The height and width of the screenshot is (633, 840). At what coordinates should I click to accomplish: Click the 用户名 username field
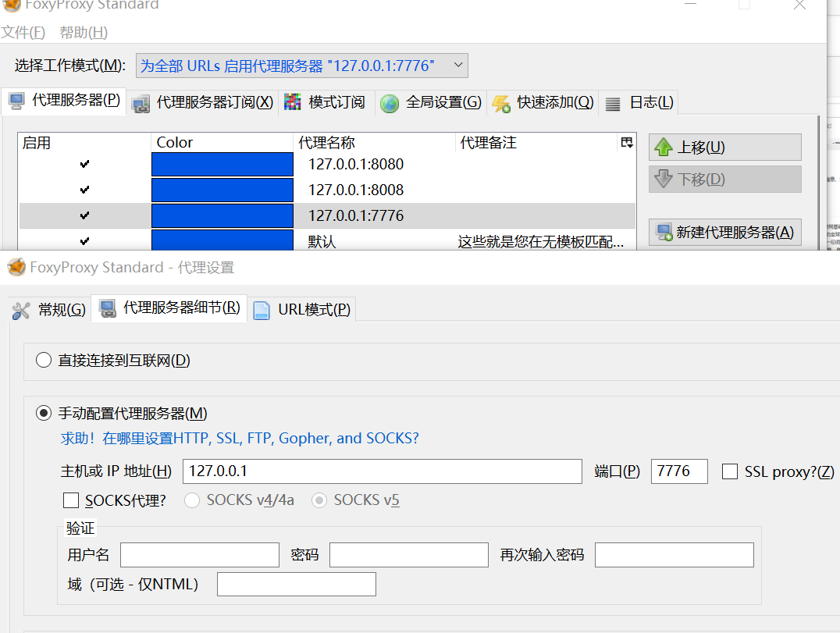point(200,555)
